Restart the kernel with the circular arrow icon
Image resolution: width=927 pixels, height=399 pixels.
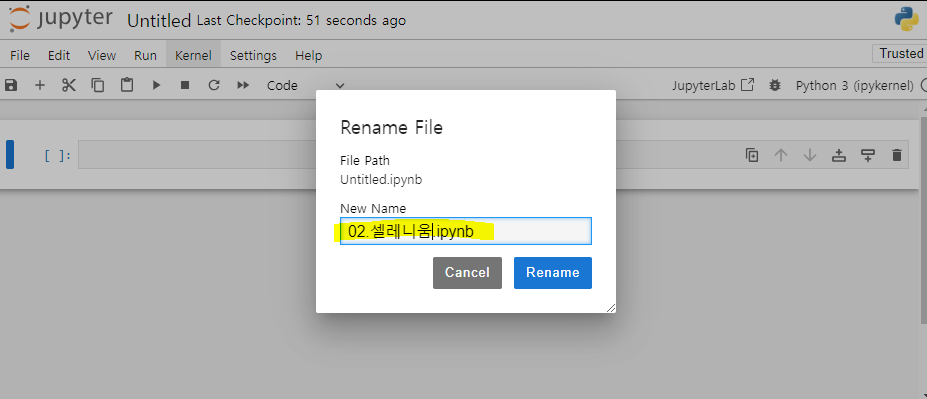[214, 86]
